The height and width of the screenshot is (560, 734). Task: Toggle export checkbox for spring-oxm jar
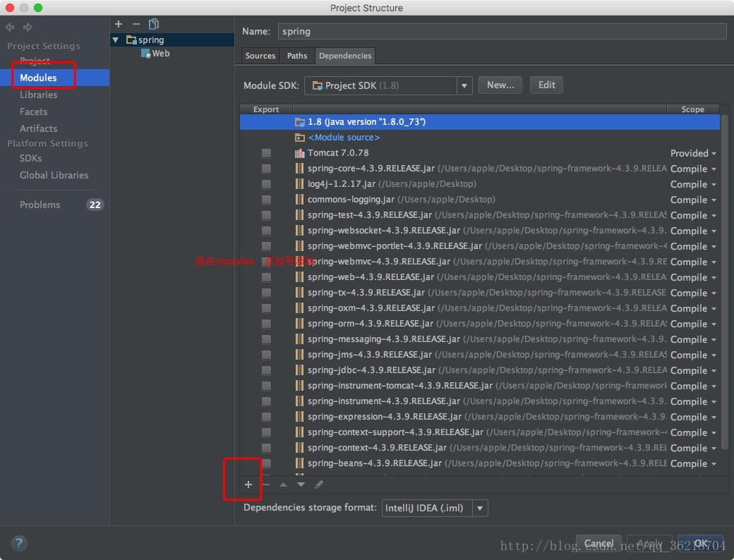(x=266, y=308)
